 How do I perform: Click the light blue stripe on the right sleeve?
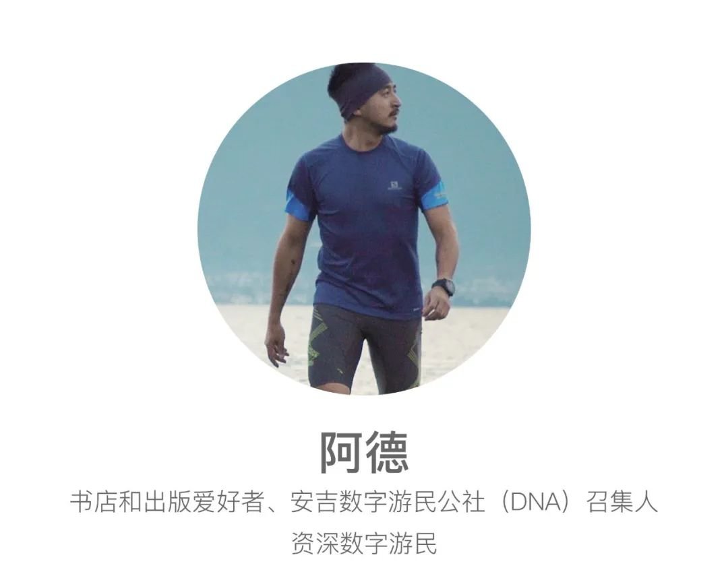(434, 196)
